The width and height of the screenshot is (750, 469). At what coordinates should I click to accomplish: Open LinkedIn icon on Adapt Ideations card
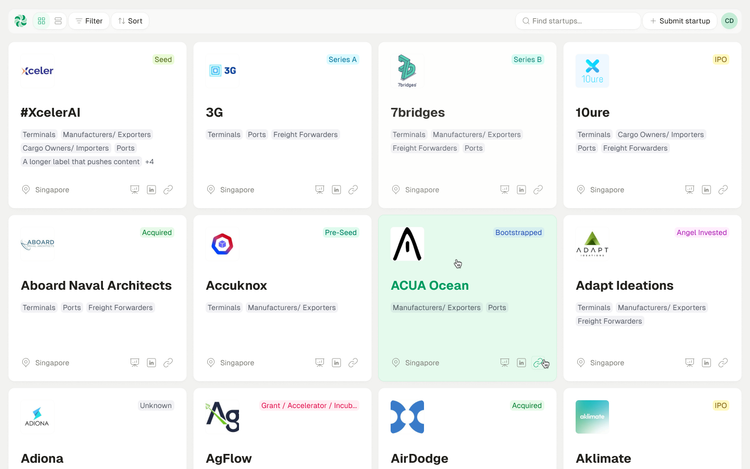(706, 363)
